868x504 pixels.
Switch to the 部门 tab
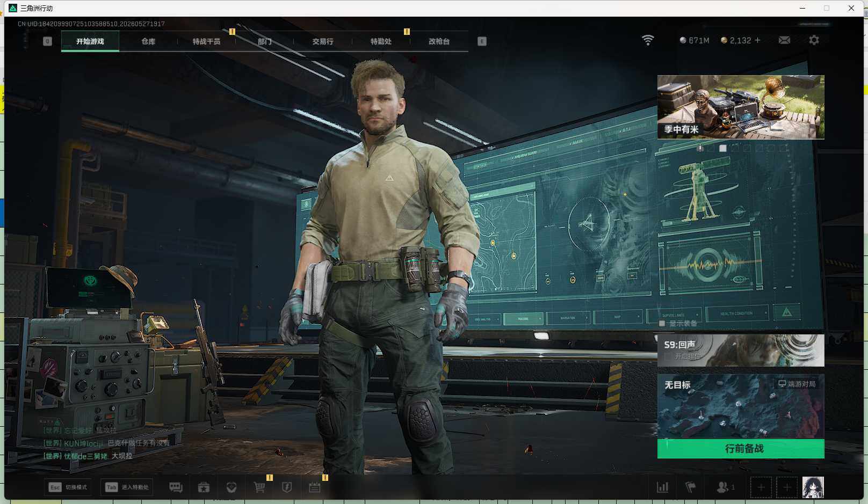point(264,41)
